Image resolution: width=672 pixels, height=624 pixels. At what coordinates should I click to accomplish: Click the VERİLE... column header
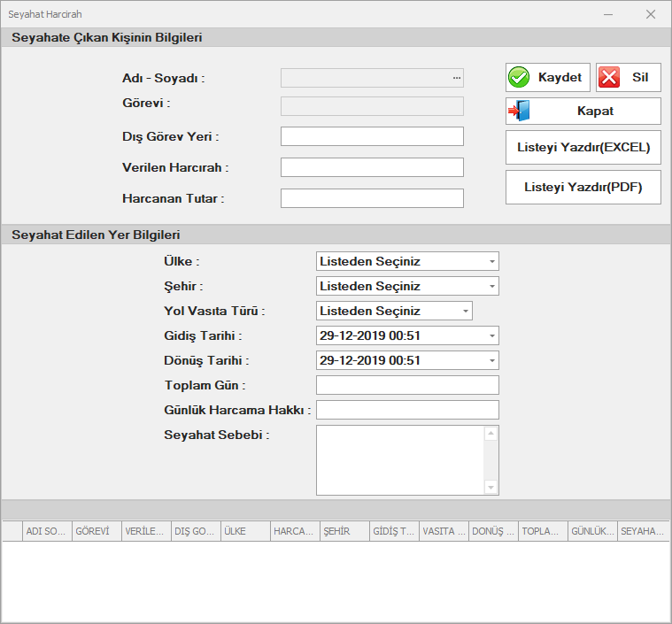click(x=147, y=531)
